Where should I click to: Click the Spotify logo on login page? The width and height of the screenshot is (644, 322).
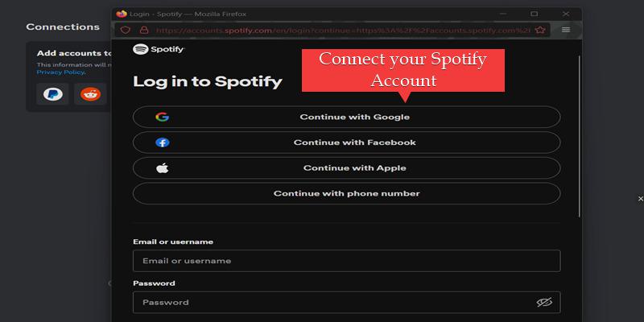tap(159, 50)
